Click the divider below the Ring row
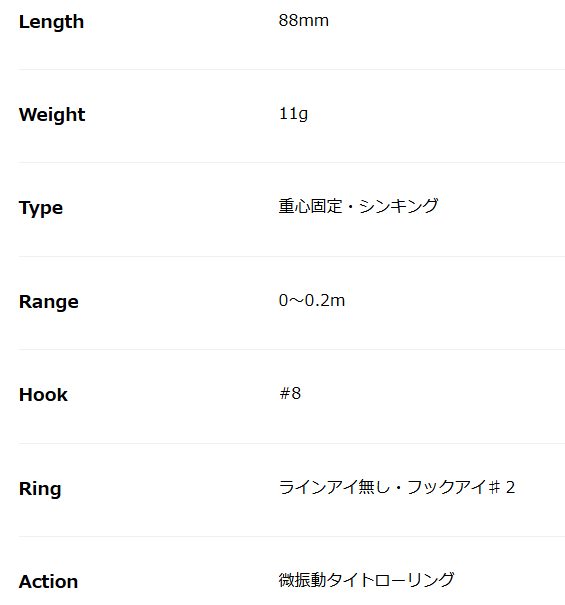This screenshot has width=565, height=605. click(x=292, y=536)
